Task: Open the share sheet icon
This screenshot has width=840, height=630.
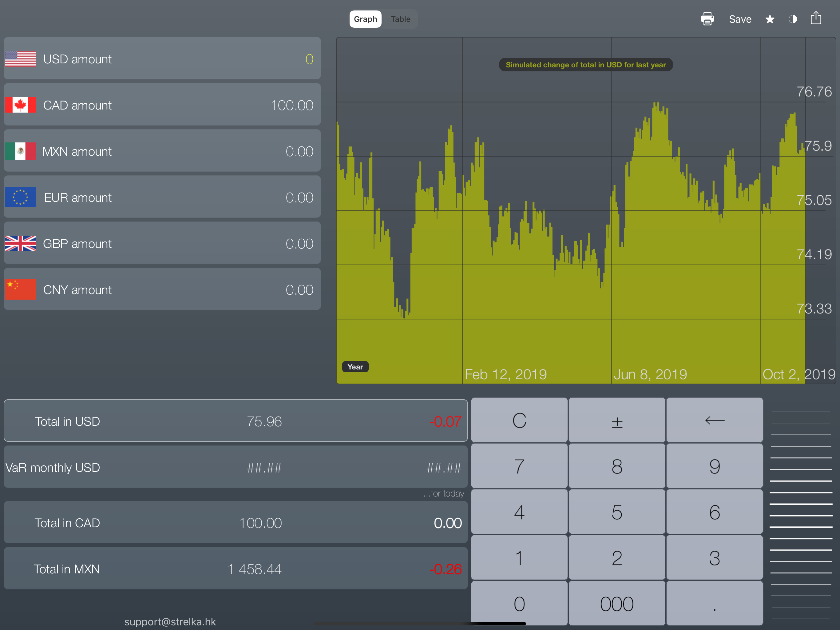Action: point(816,18)
